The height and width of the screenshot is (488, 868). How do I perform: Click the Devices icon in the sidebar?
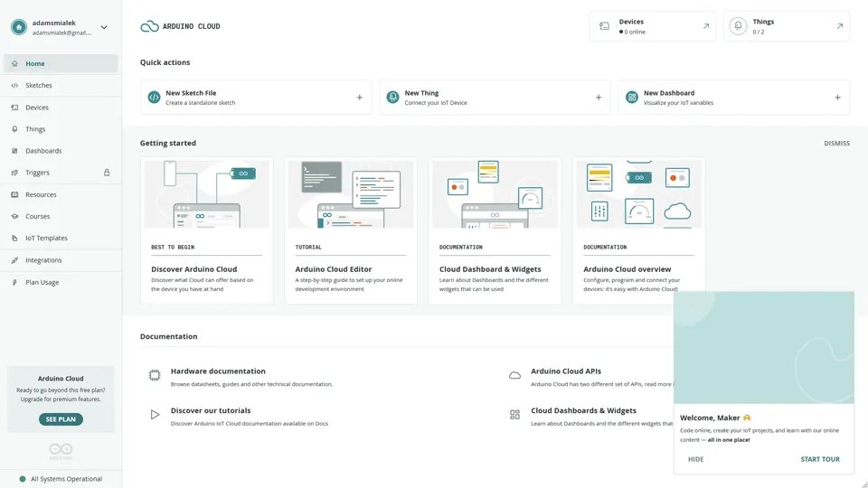14,108
